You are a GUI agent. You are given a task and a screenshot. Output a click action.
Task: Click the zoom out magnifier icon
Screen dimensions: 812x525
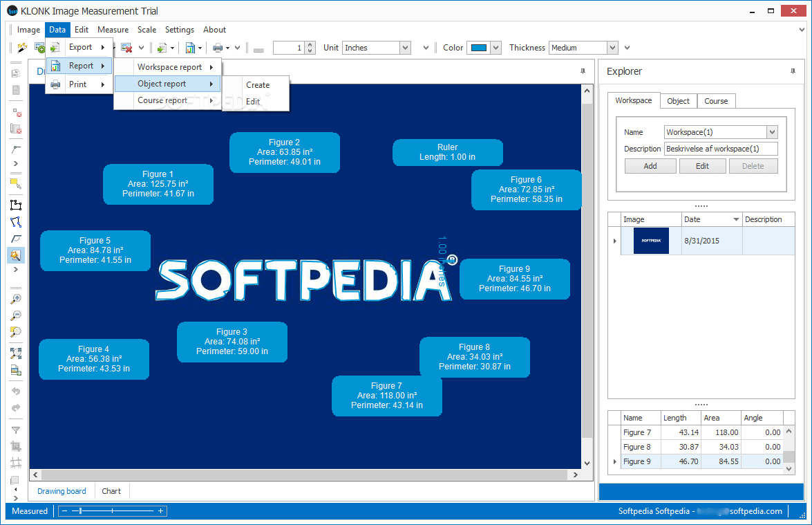pyautogui.click(x=16, y=315)
